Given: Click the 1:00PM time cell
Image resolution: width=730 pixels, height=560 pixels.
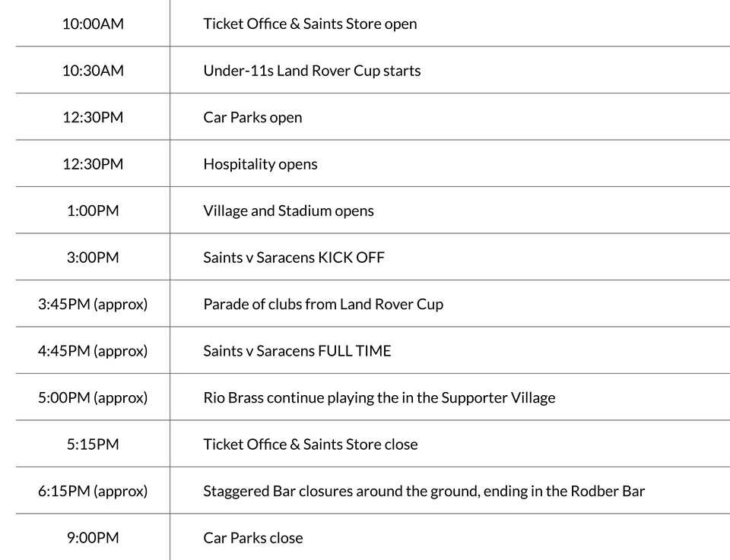Looking at the screenshot, I should click(x=93, y=210).
